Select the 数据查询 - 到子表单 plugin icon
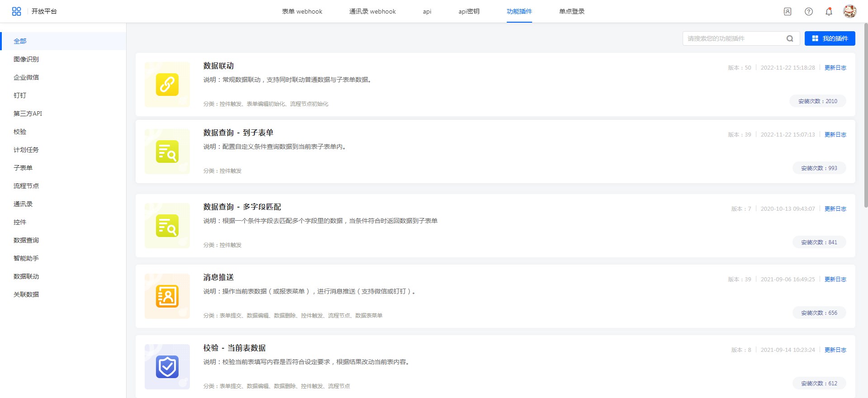The width and height of the screenshot is (868, 398). 167,152
